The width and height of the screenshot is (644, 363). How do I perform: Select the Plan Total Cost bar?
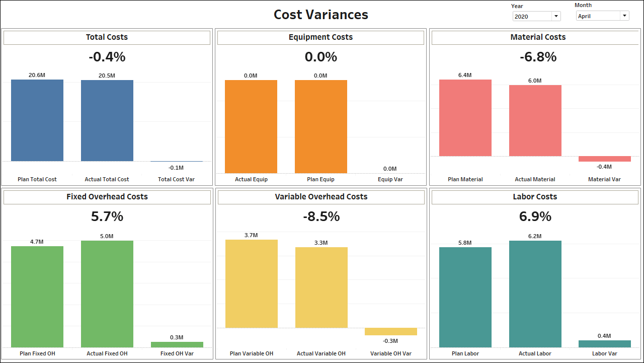tap(37, 120)
